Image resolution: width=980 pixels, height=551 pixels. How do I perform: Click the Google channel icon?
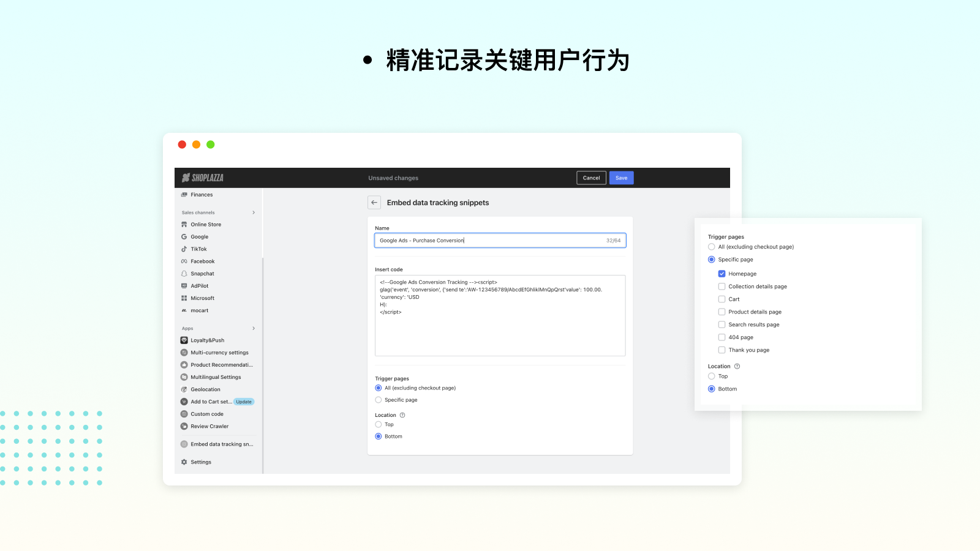point(184,237)
